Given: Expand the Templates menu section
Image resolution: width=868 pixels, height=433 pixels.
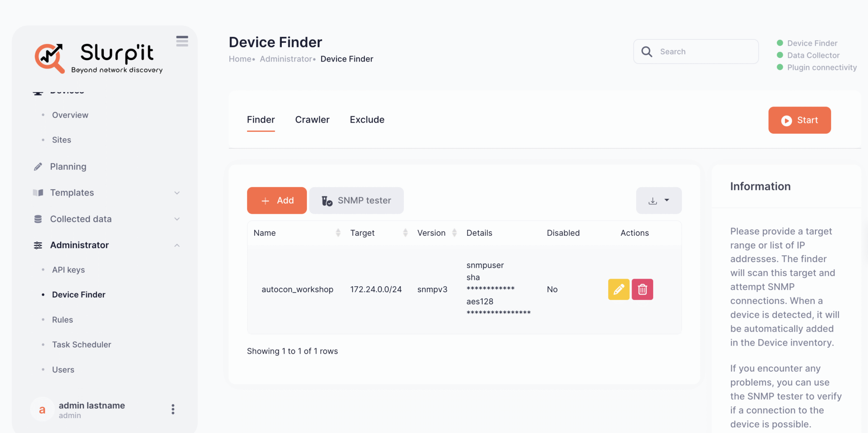Looking at the screenshot, I should coord(177,193).
